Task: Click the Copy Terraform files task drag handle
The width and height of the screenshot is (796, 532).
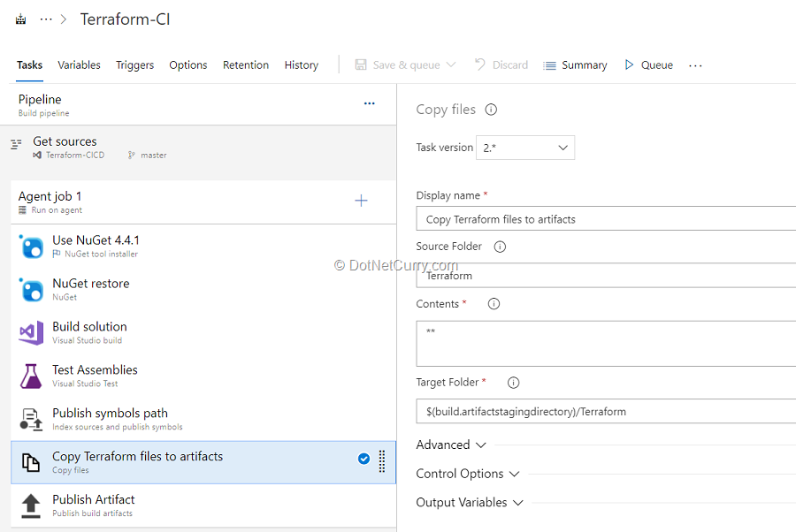Action: coord(382,461)
